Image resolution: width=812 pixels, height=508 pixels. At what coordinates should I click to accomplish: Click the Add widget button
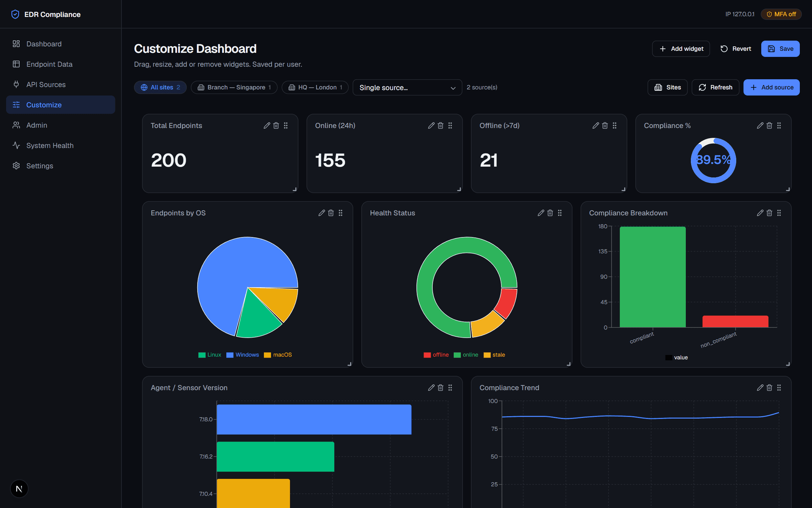pyautogui.click(x=681, y=49)
